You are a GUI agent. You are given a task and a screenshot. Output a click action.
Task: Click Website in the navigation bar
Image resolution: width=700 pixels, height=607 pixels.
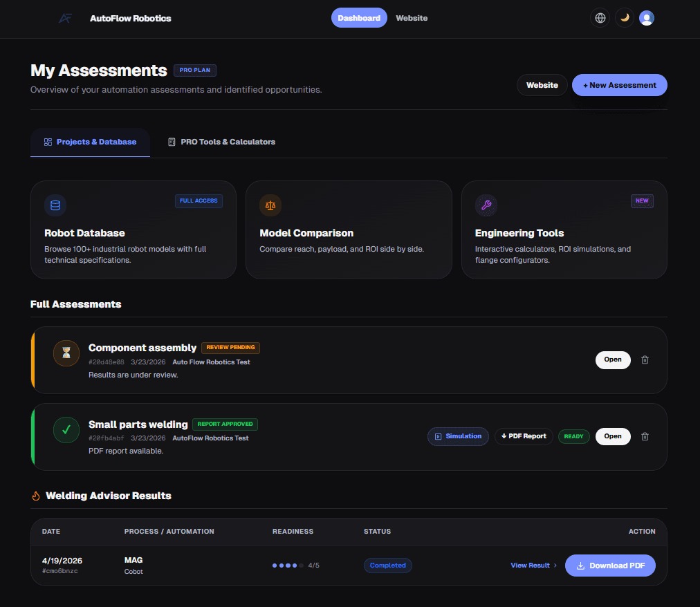412,18
